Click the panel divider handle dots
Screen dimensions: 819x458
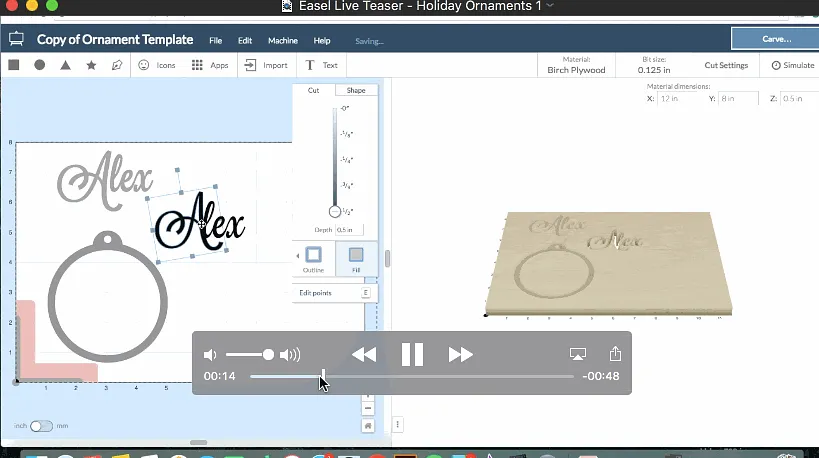click(x=397, y=425)
